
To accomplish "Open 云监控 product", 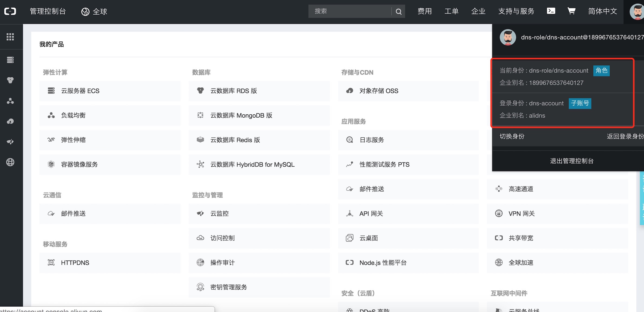I will [x=259, y=214].
